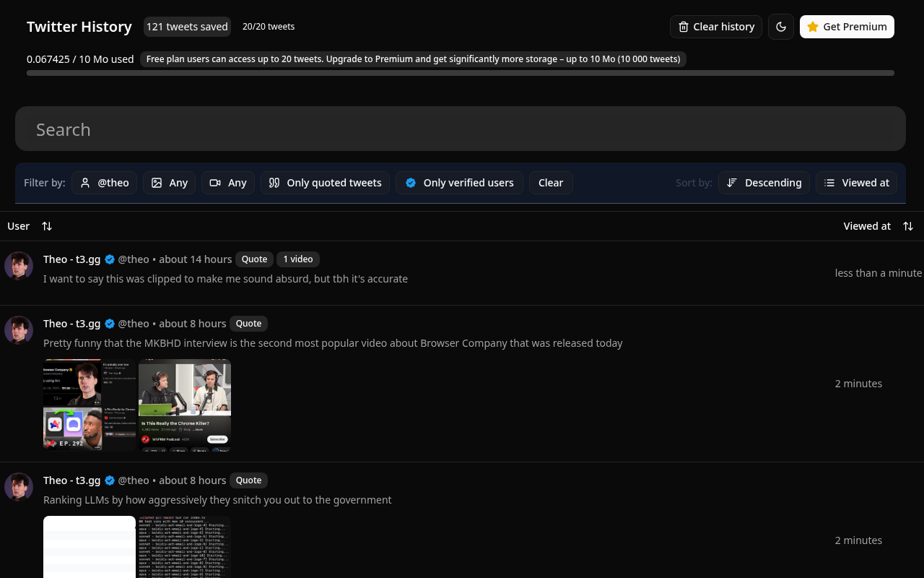Click the 'about 14 hours' timestamp

point(196,259)
